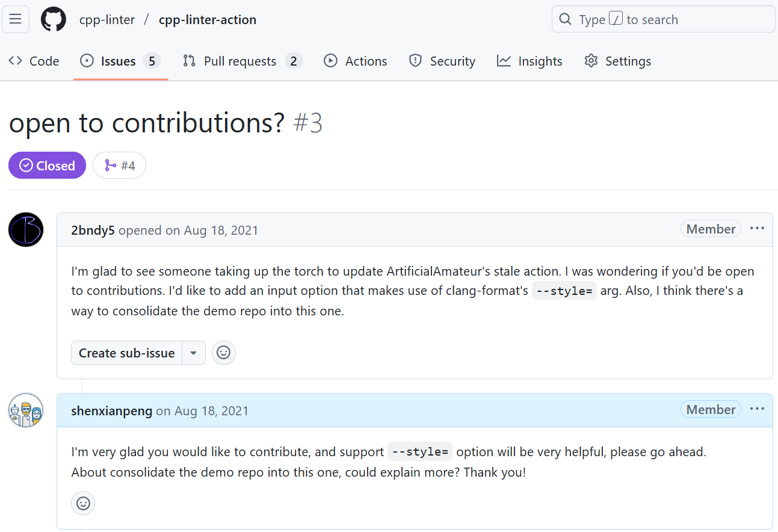Open linked pull request #4
The height and width of the screenshot is (532, 778).
tap(119, 165)
